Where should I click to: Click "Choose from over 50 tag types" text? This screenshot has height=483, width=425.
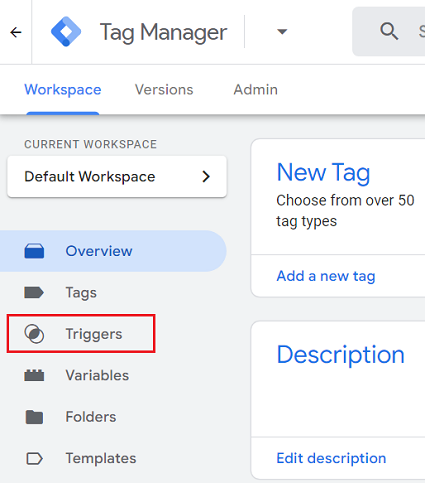tap(345, 211)
